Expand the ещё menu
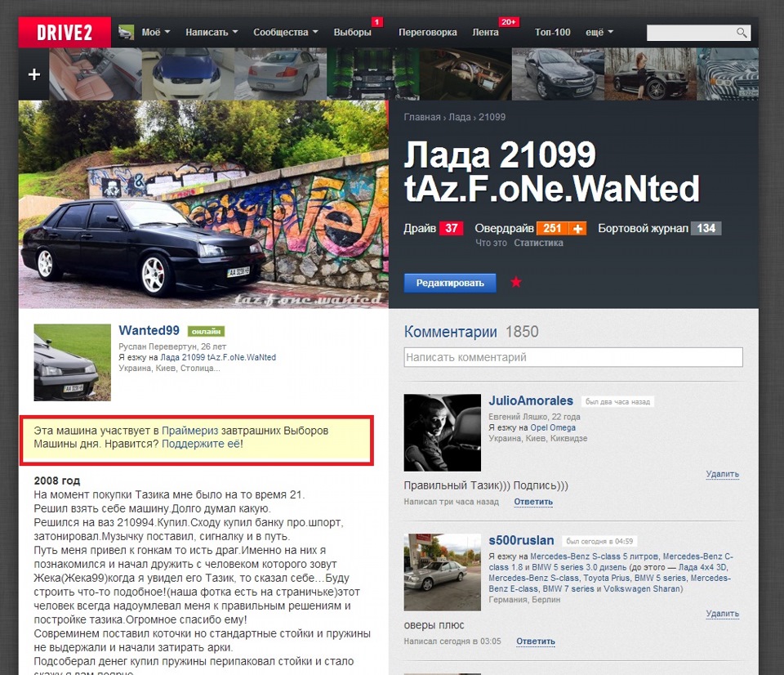784x675 pixels. (x=599, y=32)
